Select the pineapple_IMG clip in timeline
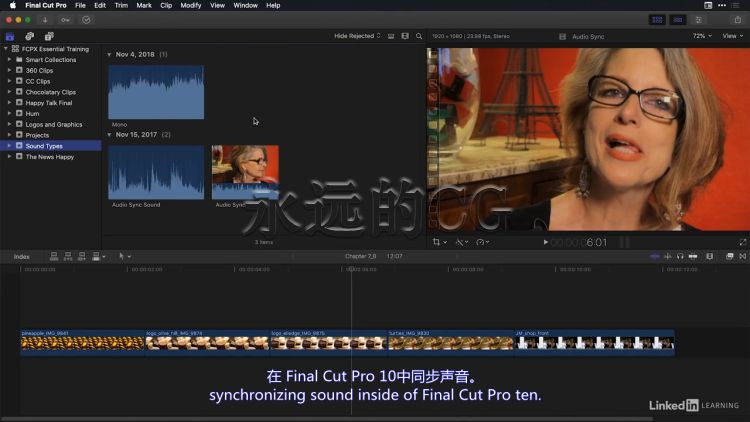Image resolution: width=750 pixels, height=422 pixels. click(x=82, y=342)
